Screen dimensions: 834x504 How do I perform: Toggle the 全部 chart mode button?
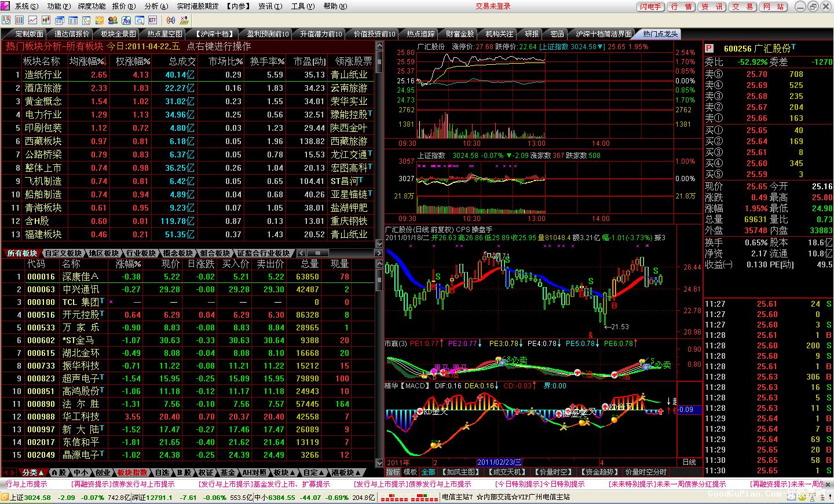[428, 472]
